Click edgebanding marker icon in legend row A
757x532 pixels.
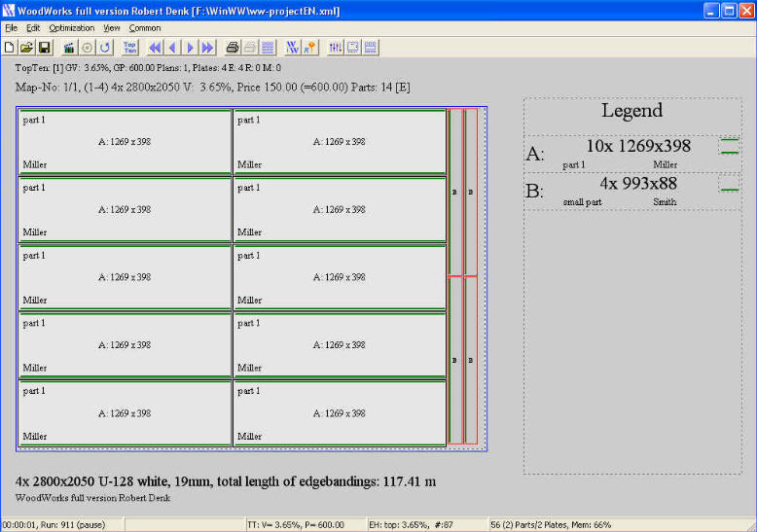tap(730, 146)
